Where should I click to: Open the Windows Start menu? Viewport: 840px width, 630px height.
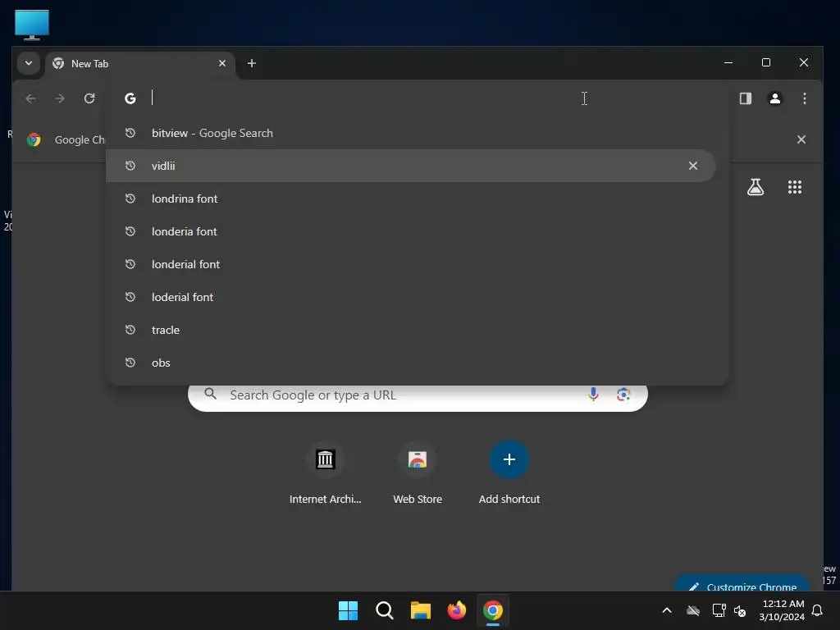click(x=348, y=610)
